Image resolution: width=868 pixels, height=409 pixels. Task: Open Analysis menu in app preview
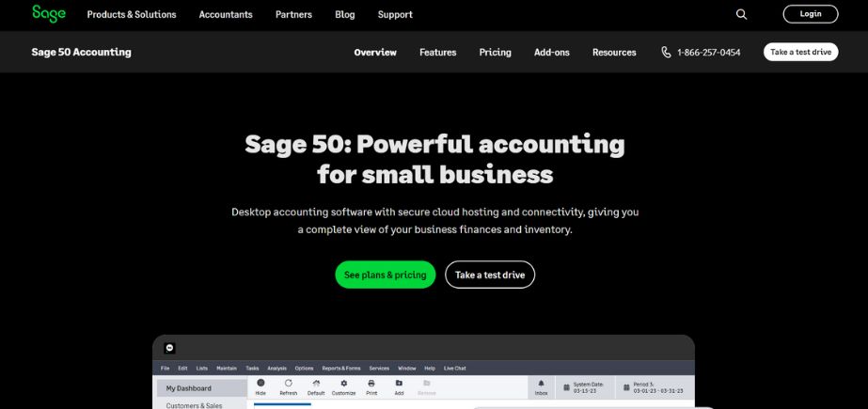point(276,368)
